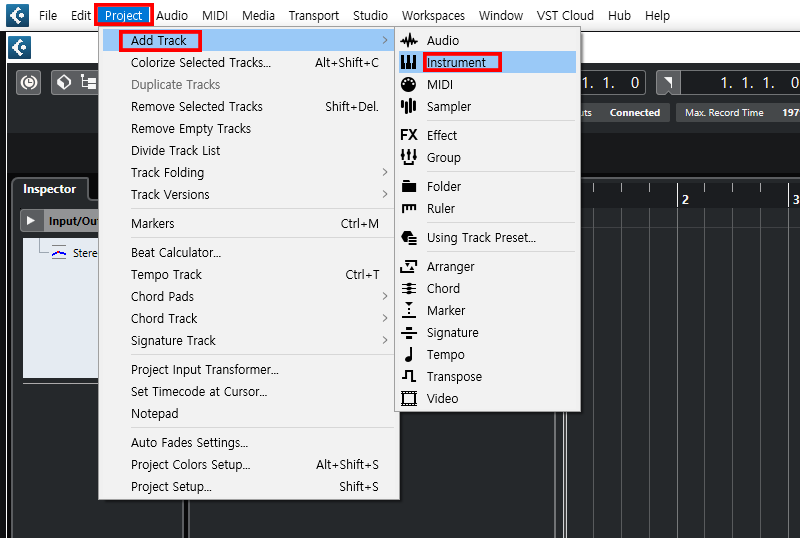Open the Window menu

click(x=501, y=16)
